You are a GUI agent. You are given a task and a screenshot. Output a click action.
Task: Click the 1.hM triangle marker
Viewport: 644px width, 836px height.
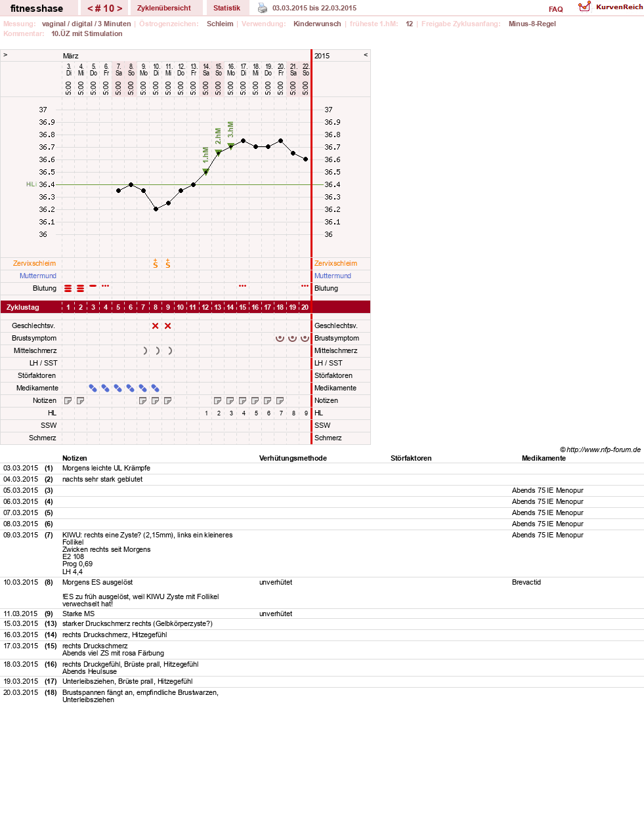[x=206, y=172]
